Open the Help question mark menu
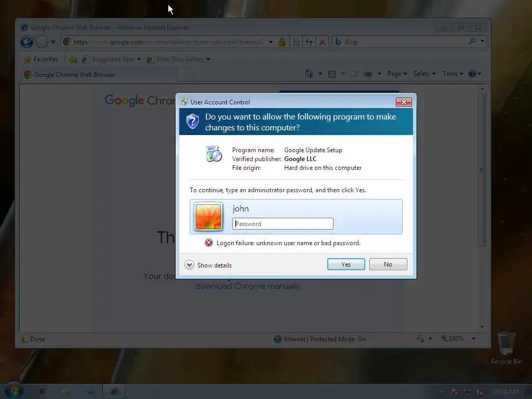This screenshot has width=532, height=399. (x=474, y=74)
